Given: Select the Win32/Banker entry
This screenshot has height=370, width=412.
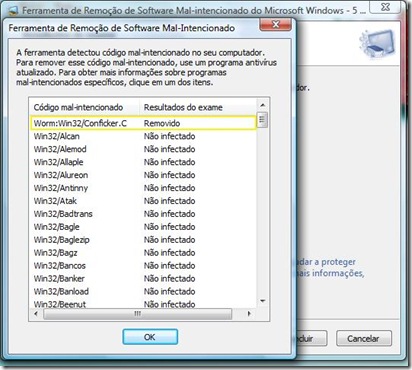Looking at the screenshot, I should [59, 279].
